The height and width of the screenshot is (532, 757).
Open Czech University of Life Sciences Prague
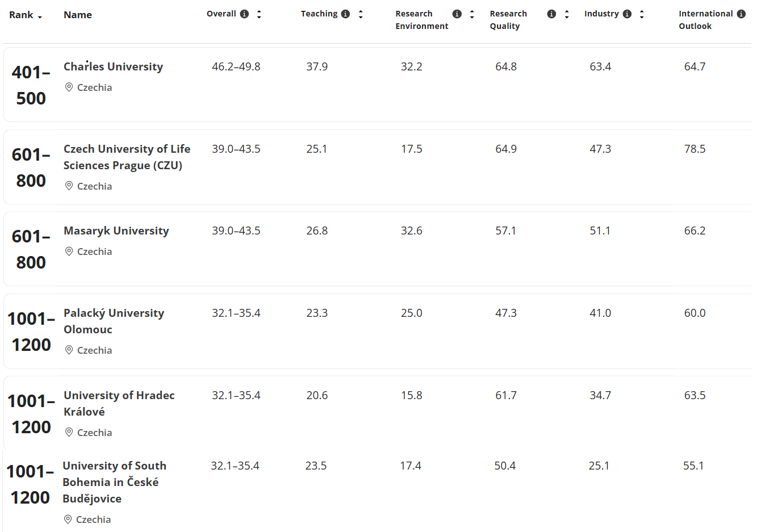click(127, 157)
